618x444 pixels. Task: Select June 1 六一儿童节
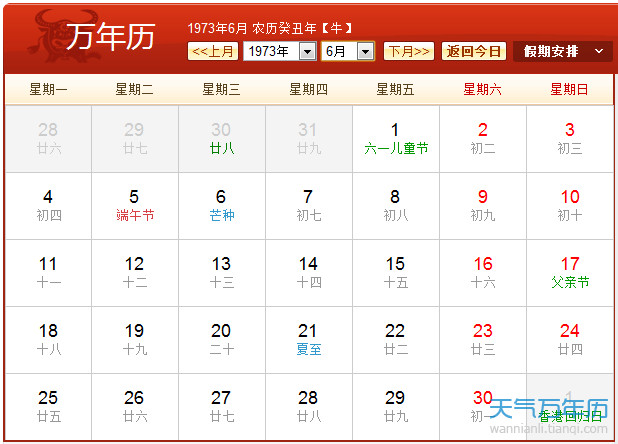tap(396, 139)
